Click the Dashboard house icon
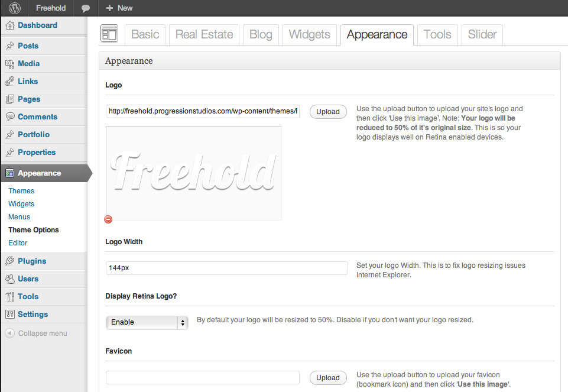Viewport: 568px width, 392px height. [x=10, y=25]
